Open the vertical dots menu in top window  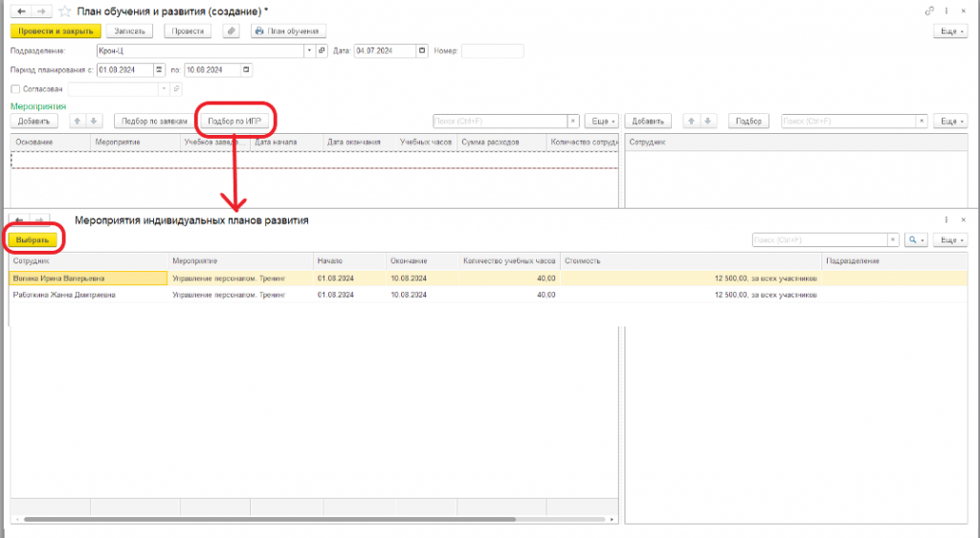point(947,11)
